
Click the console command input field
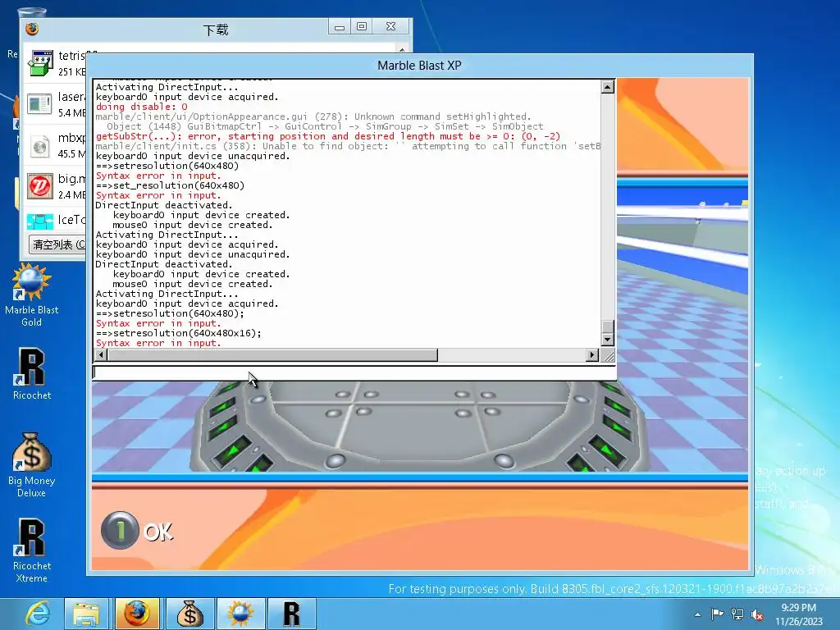[354, 372]
